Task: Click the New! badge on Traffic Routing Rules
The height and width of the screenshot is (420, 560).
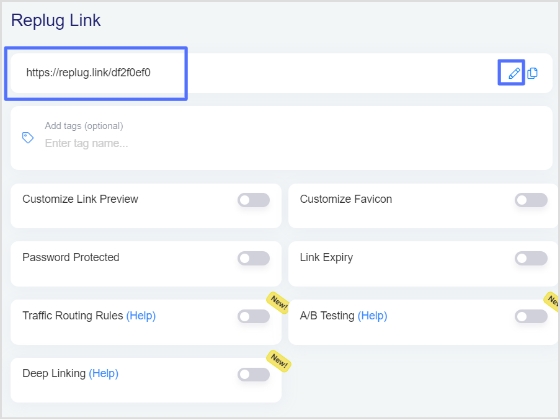Action: click(x=278, y=303)
